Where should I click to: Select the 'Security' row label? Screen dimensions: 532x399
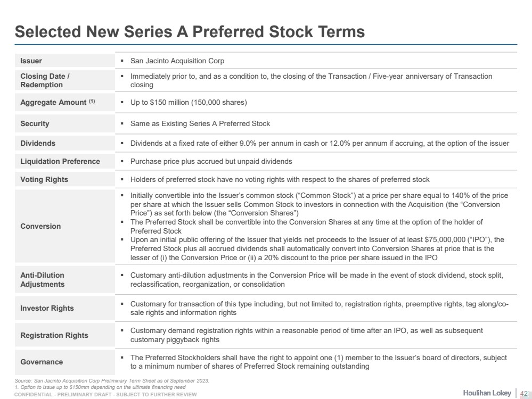point(35,123)
